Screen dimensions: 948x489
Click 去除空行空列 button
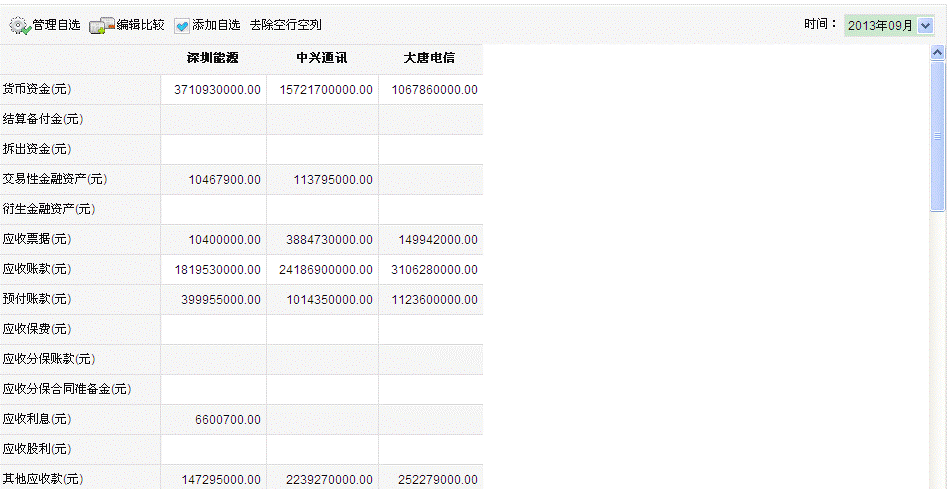point(285,25)
